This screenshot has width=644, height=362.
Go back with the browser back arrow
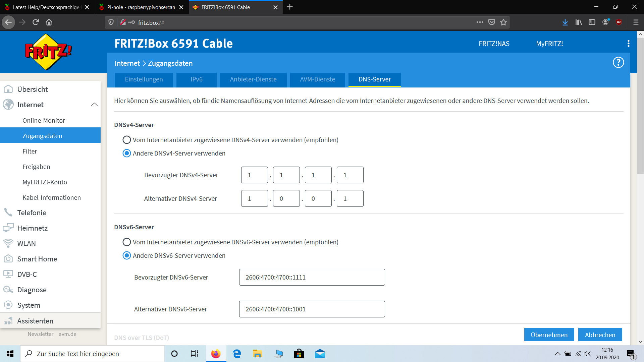(8, 22)
